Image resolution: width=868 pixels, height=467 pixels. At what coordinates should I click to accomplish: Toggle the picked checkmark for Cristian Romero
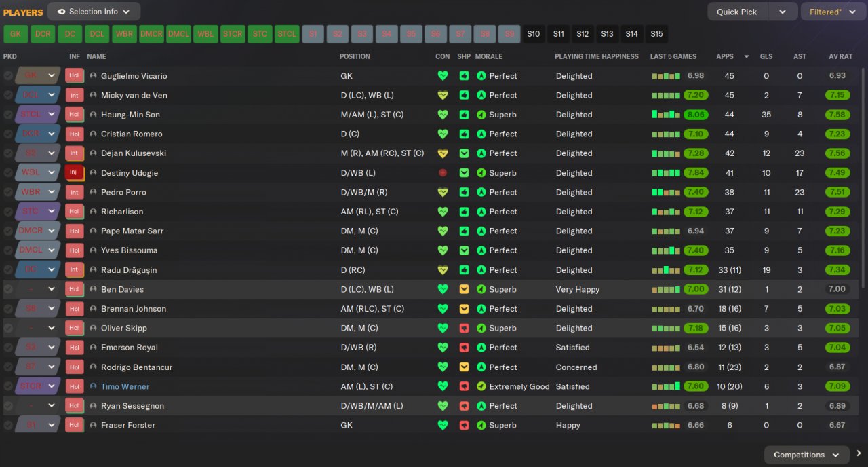click(x=8, y=134)
